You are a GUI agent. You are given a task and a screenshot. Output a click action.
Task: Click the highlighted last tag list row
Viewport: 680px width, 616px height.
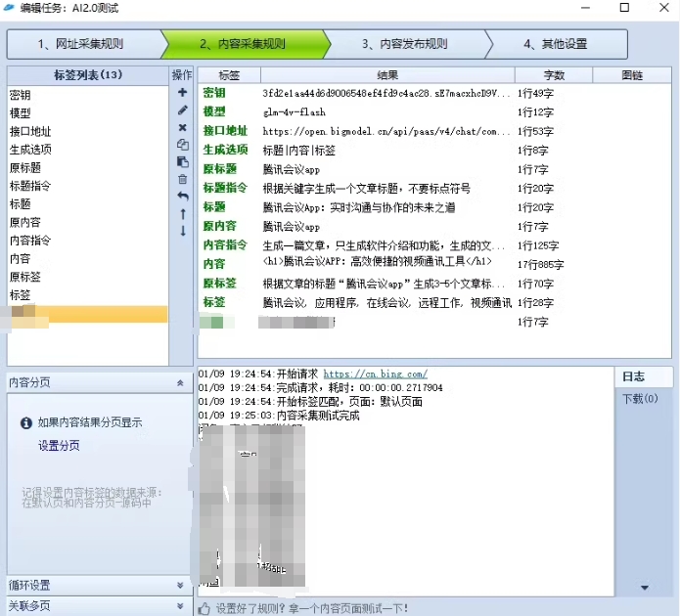coord(88,314)
